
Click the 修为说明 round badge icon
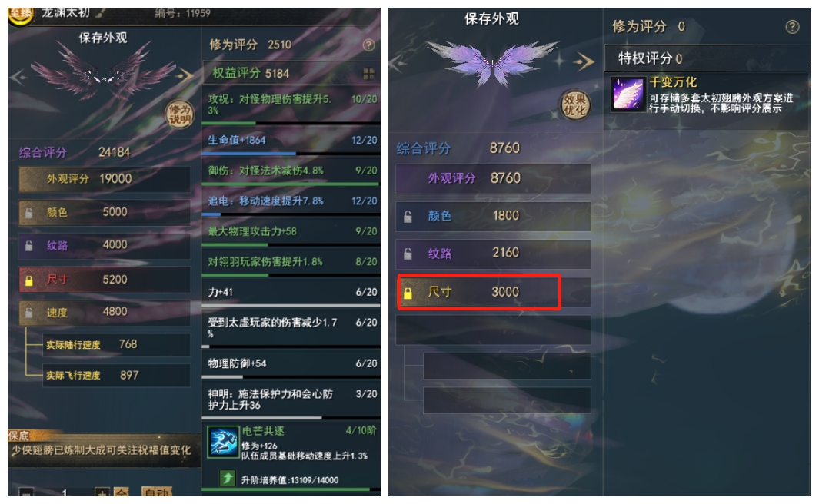tap(179, 114)
